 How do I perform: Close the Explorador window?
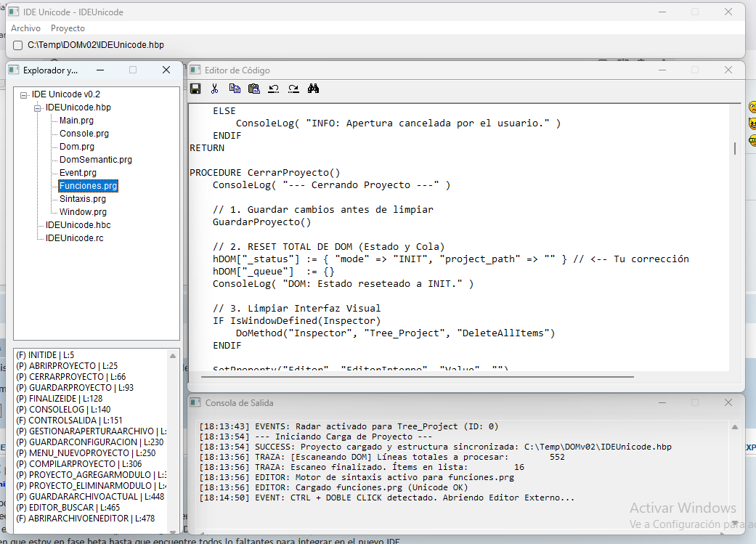point(166,70)
